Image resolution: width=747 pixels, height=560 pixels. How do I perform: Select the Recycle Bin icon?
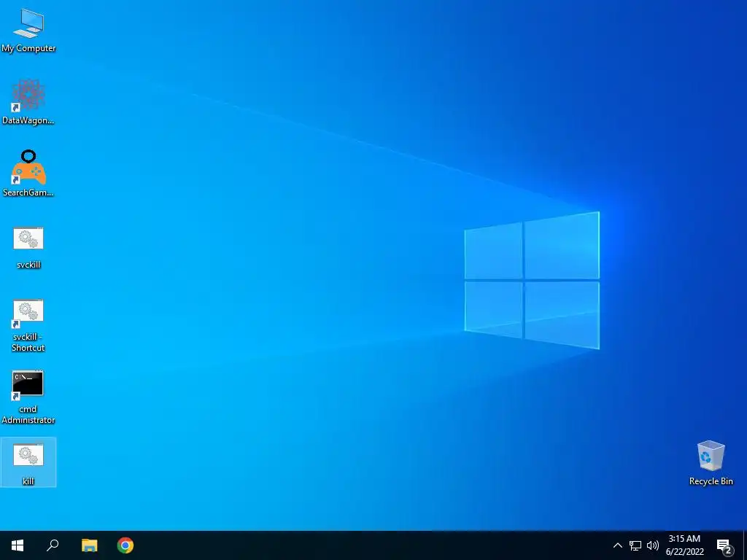[x=711, y=463]
